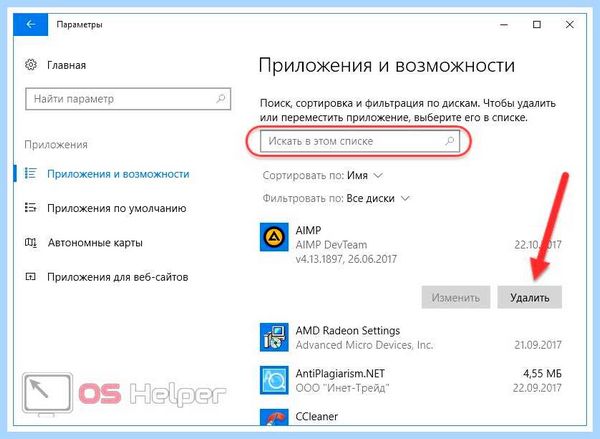Screen dimensions: 600x439
Task: Click the size 4,55 МБ
Action: 542,373
